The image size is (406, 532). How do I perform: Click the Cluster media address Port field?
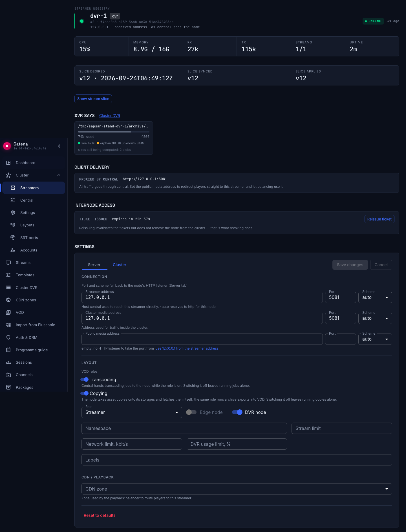coord(341,318)
